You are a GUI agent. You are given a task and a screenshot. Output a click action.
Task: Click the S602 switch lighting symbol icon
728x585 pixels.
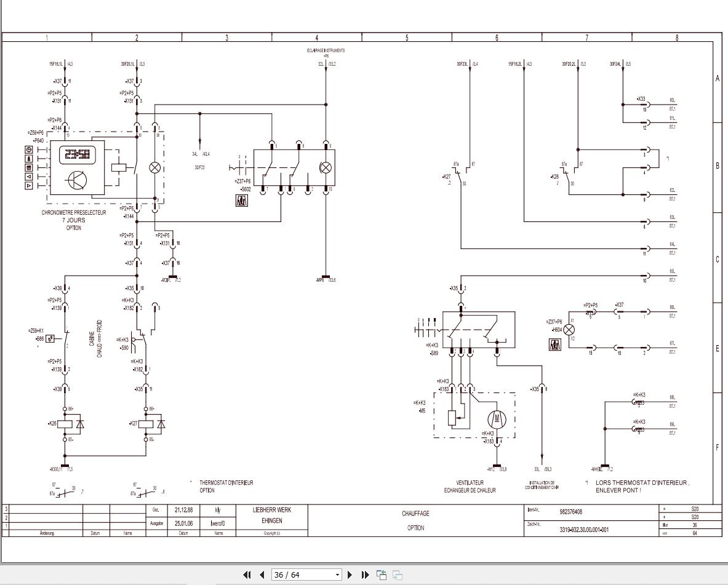[x=242, y=201]
